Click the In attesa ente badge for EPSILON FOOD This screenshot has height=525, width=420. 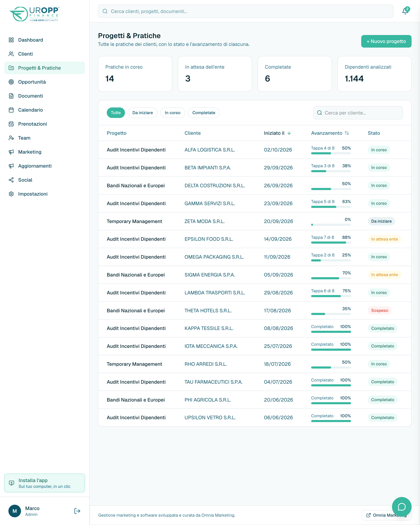[x=384, y=239]
